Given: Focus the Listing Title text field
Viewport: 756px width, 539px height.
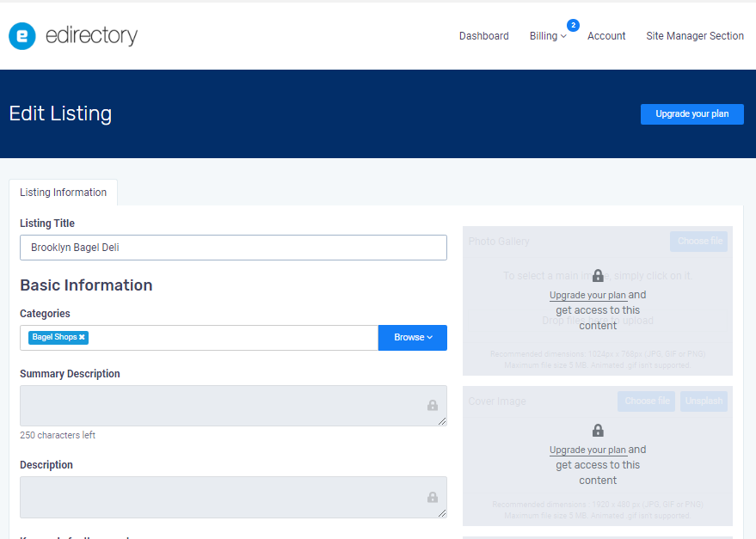Looking at the screenshot, I should 233,248.
